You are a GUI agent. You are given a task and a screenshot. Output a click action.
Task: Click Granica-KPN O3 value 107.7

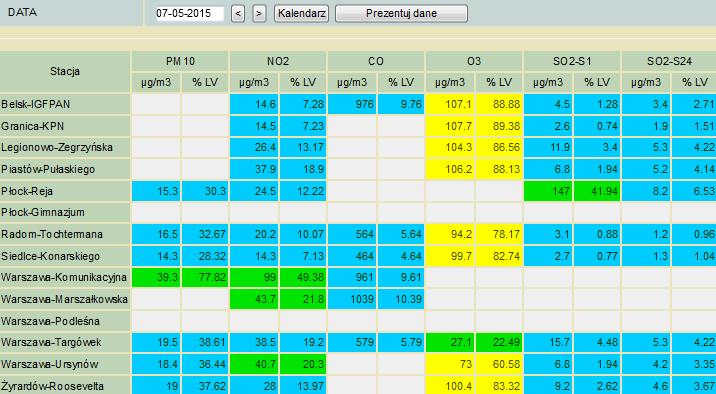pyautogui.click(x=450, y=126)
